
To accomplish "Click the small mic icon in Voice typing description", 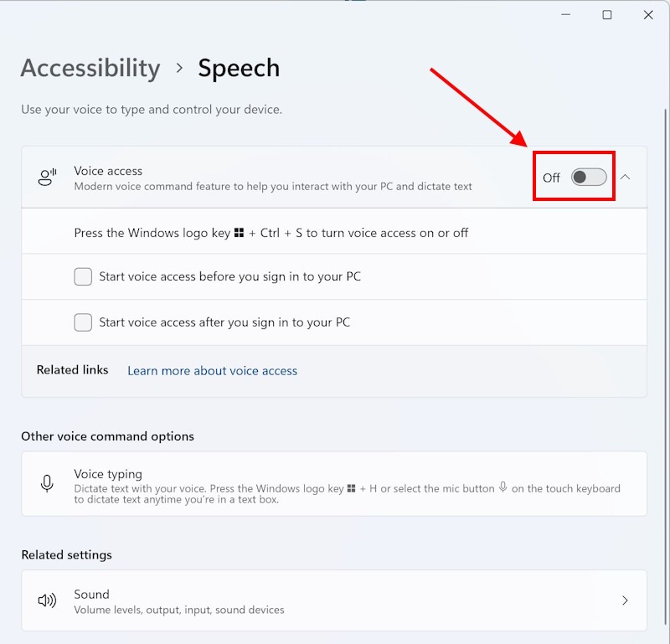I will (x=503, y=487).
